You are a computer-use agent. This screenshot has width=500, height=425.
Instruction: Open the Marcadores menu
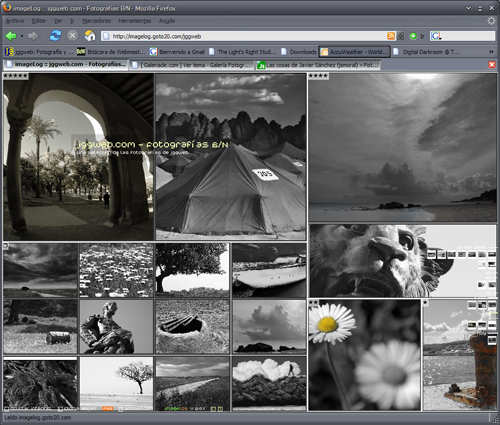[x=96, y=21]
